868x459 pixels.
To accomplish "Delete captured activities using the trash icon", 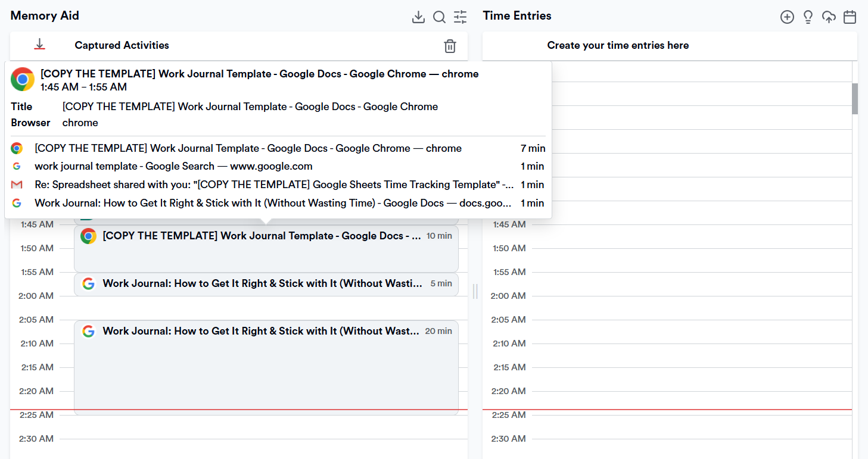I will [450, 46].
